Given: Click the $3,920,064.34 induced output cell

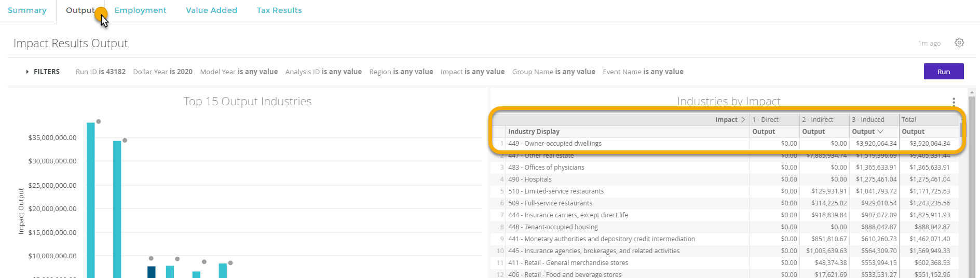Looking at the screenshot, I should pyautogui.click(x=876, y=144).
